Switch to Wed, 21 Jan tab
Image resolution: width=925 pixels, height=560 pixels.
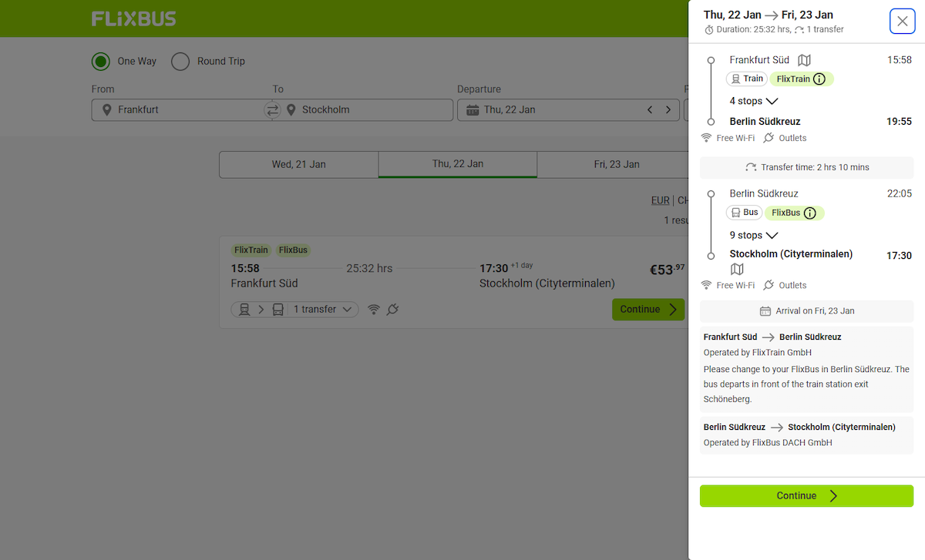click(x=299, y=164)
